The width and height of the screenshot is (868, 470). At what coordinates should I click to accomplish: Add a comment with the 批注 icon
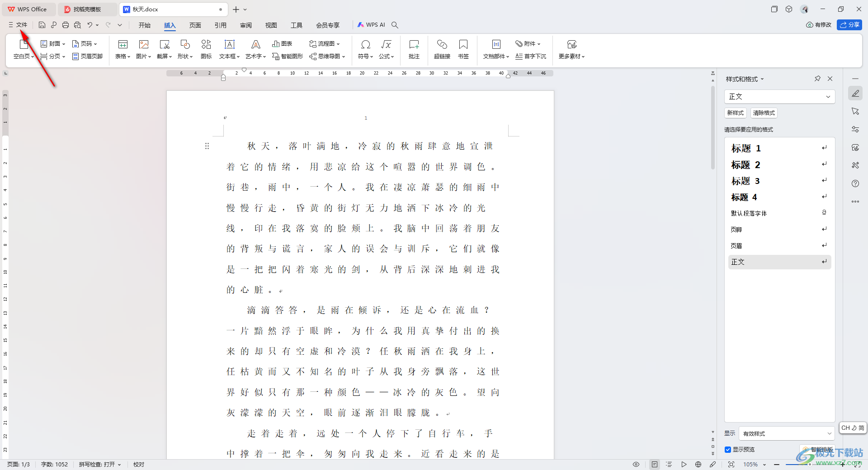point(414,44)
